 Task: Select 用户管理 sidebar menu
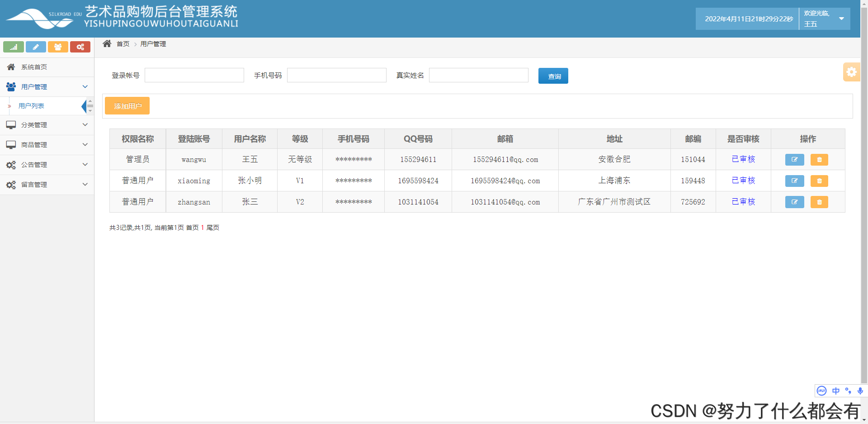tap(47, 87)
